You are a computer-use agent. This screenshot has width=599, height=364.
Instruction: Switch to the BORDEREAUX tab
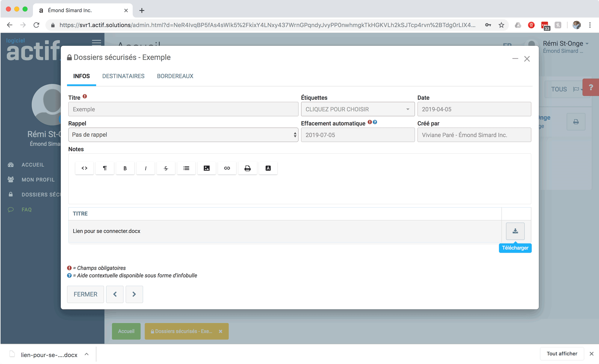(175, 76)
